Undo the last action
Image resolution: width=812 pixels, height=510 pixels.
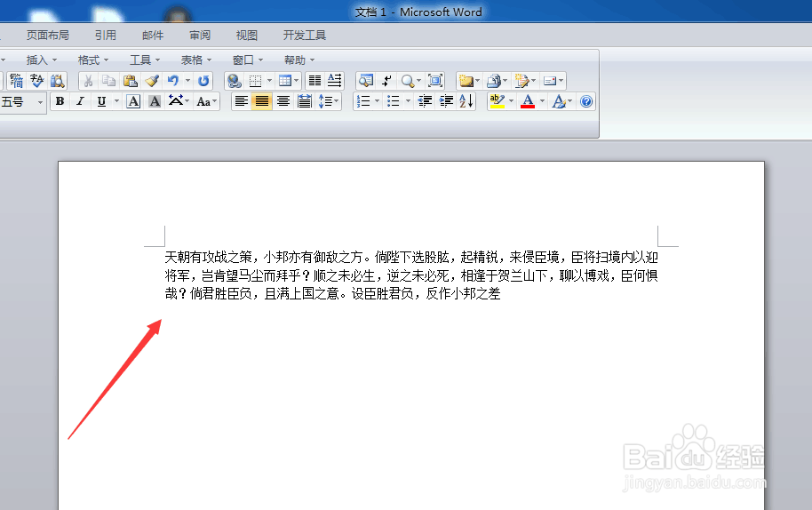point(173,81)
